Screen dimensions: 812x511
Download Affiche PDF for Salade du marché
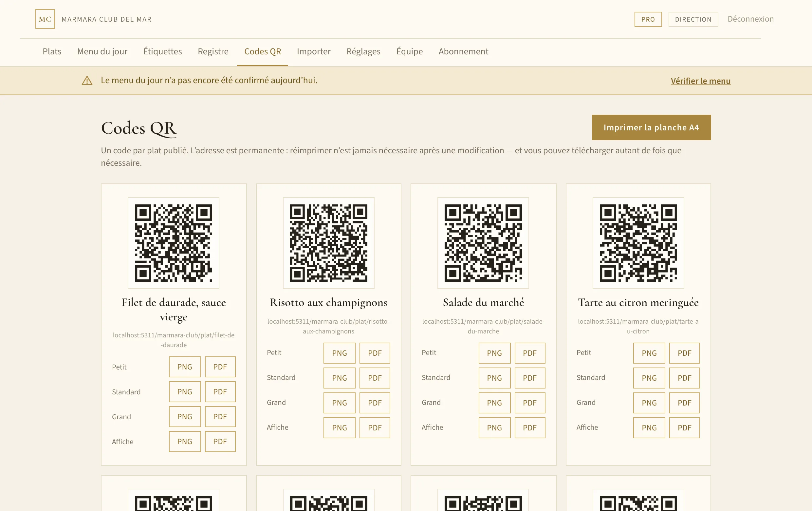tap(530, 428)
